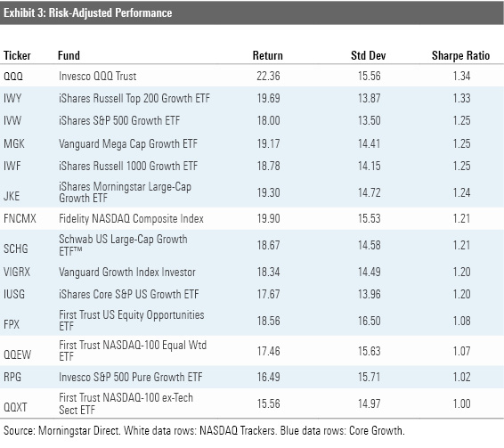Screen dimensions: 504x448
Task: Click the Morningstar Direct source note
Action: click(x=204, y=431)
